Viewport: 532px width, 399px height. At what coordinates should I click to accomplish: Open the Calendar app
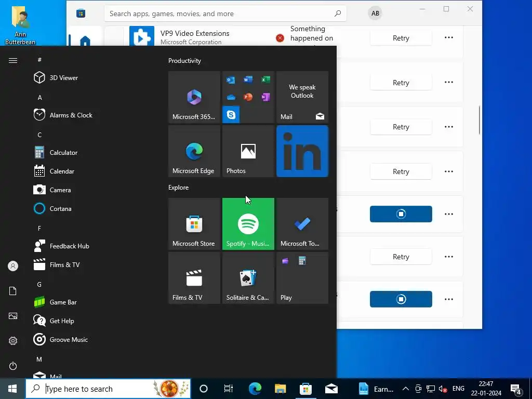[54, 171]
